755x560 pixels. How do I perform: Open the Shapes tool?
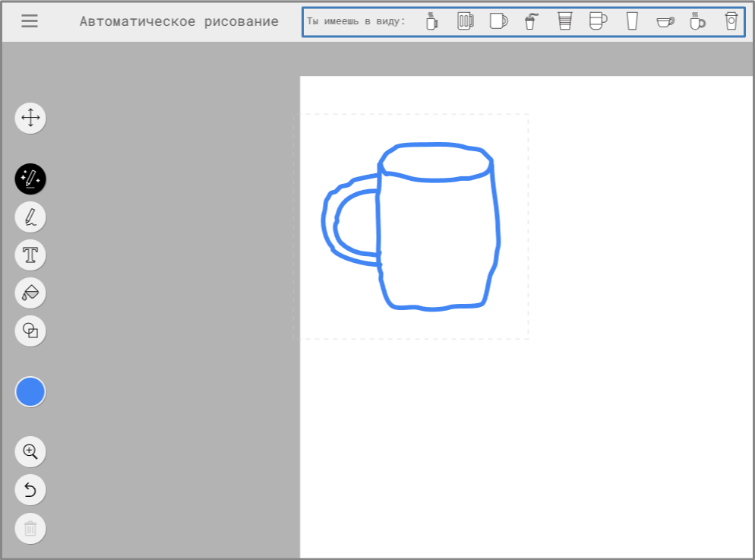(x=30, y=331)
